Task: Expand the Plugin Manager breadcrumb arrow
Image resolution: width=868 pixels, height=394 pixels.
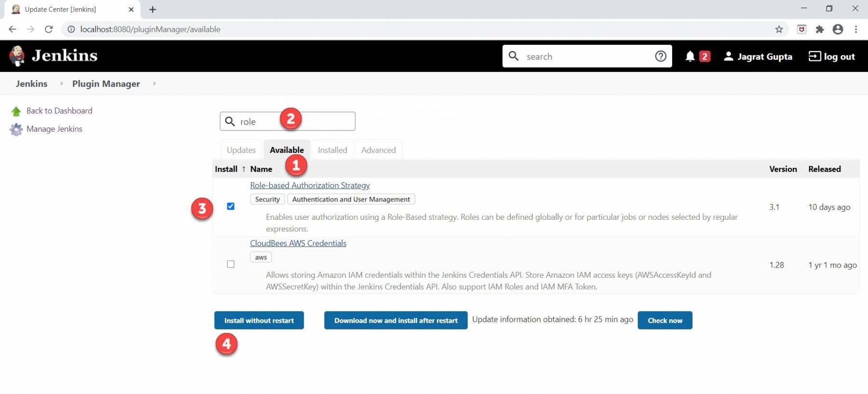Action: click(154, 84)
